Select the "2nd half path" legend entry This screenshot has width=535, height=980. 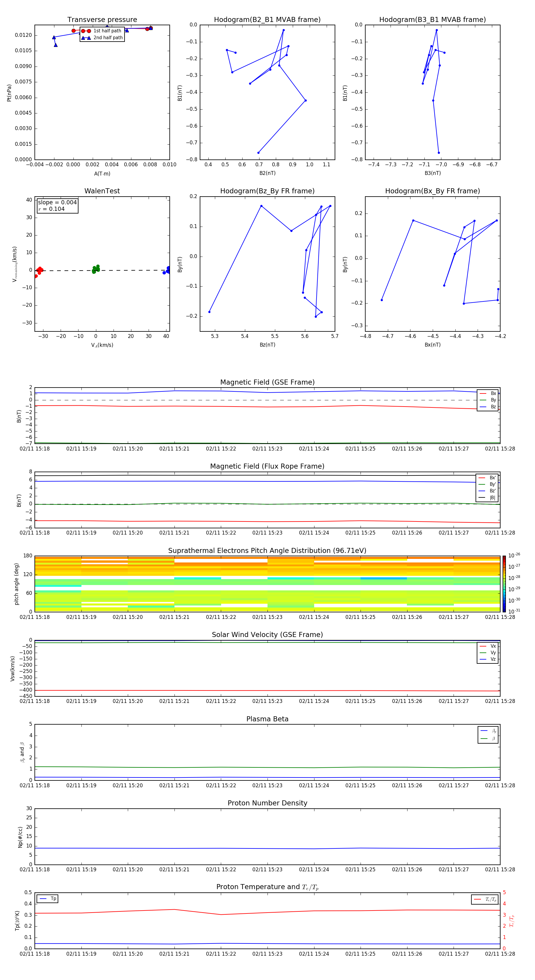coord(103,38)
